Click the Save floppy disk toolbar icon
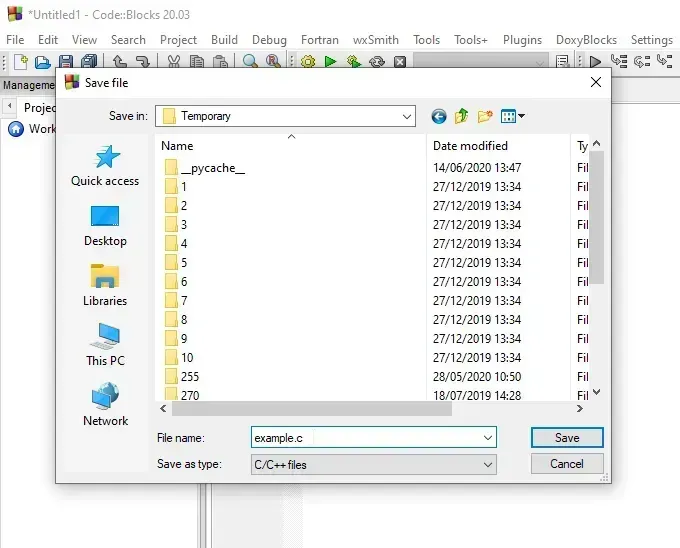Screen dimensions: 680x548 (66, 62)
